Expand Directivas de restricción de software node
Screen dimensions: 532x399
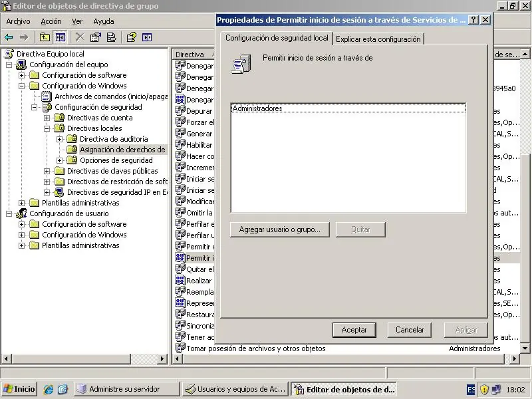point(47,182)
